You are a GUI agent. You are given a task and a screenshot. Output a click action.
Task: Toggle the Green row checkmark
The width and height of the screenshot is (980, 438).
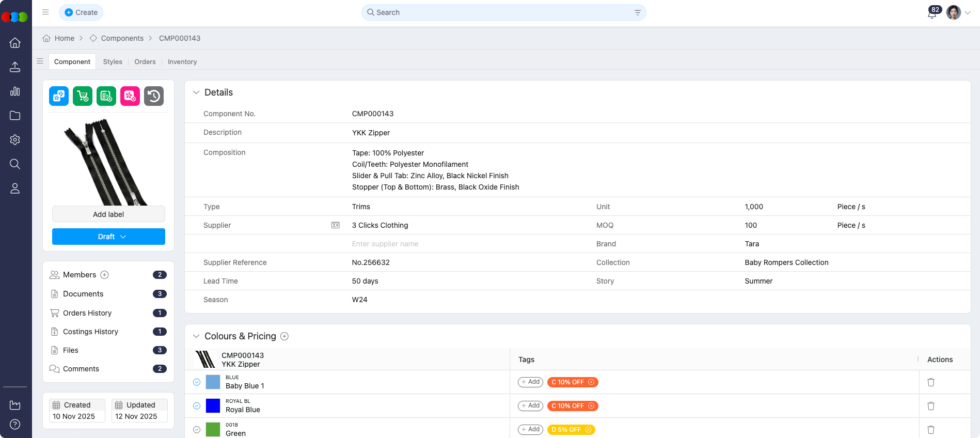click(x=197, y=430)
